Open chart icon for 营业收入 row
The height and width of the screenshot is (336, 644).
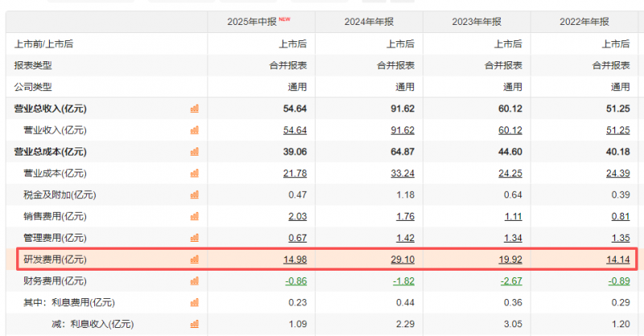pyautogui.click(x=195, y=130)
